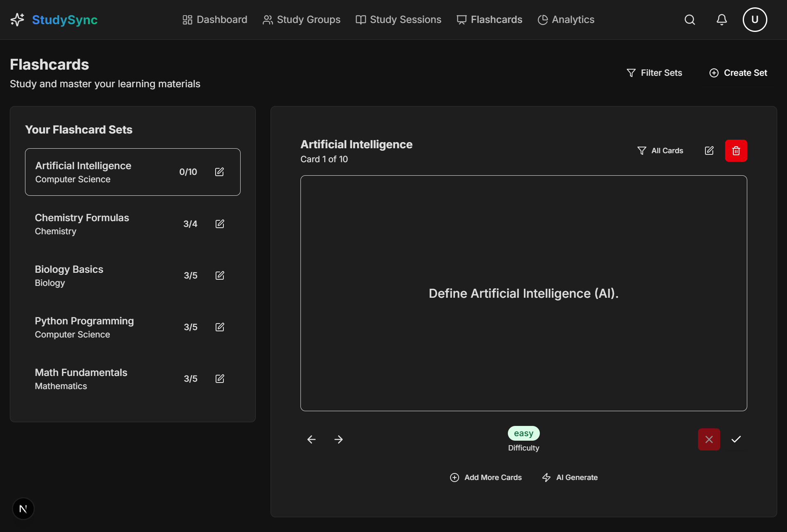Screen dimensions: 787x532
Task: Flip the Define Artificial Intelligence flashcard
Action: point(523,293)
